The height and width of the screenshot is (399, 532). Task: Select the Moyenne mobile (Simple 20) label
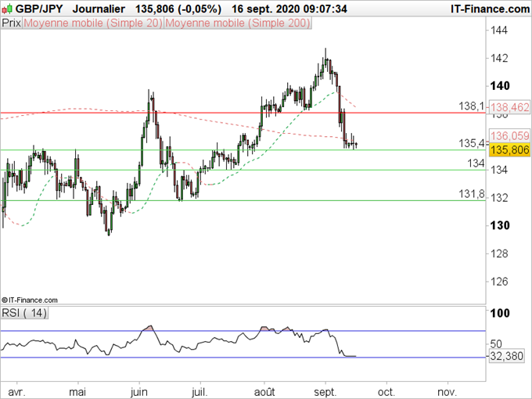pos(93,23)
